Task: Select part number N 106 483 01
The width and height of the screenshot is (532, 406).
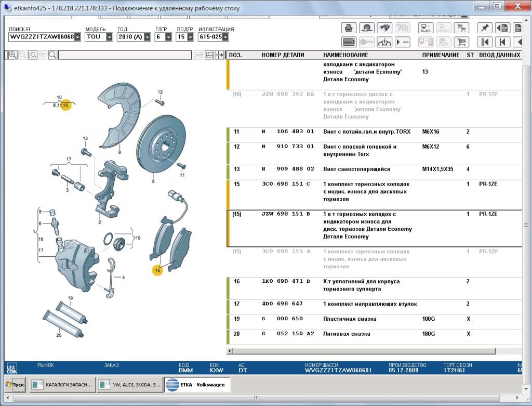Action: click(x=288, y=132)
